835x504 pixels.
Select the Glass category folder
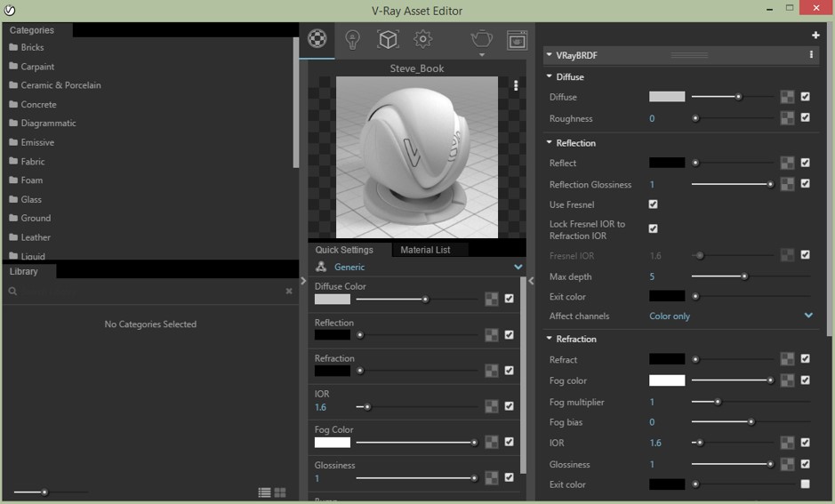point(31,199)
